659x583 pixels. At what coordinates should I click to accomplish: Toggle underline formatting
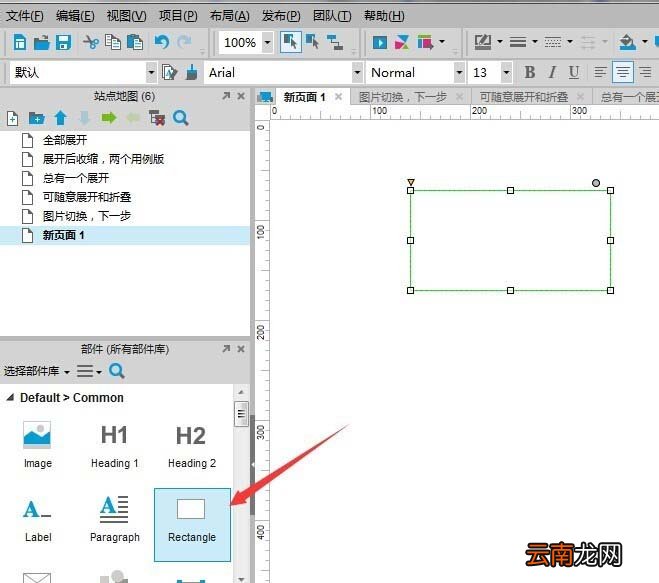coord(574,72)
